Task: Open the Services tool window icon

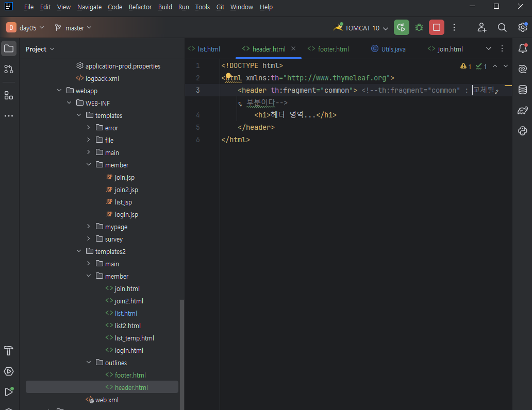Action: click(x=9, y=371)
